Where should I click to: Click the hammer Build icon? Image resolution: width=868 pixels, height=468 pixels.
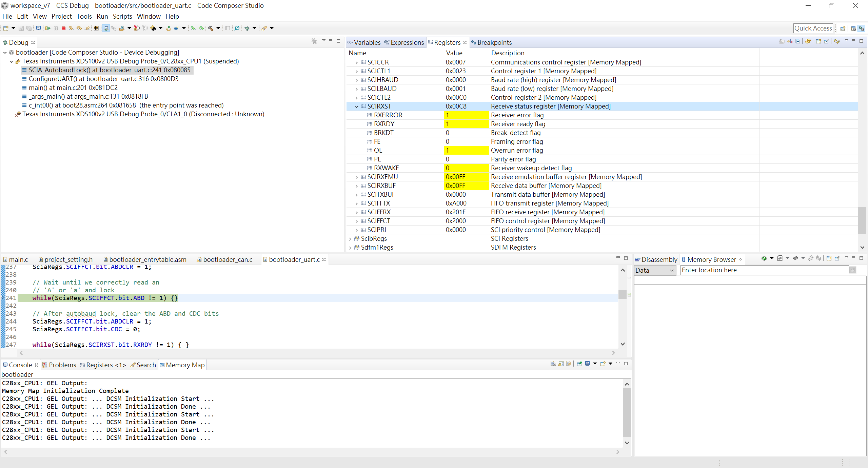pos(211,28)
